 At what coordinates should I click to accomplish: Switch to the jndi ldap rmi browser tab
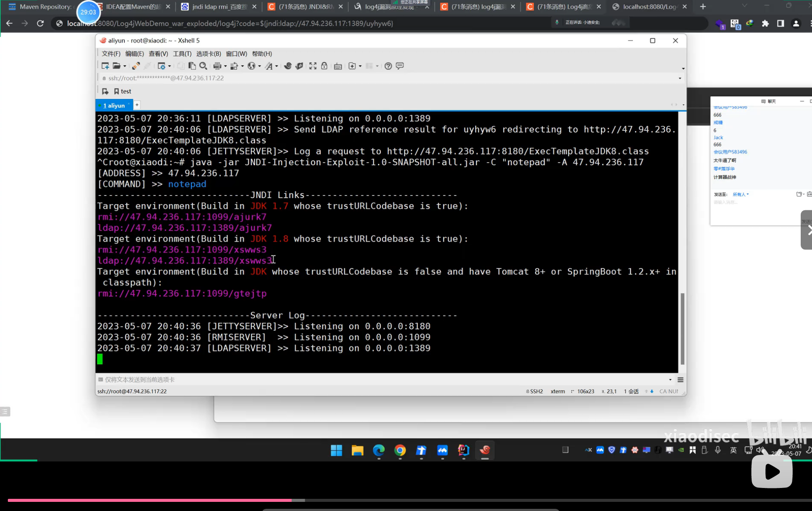(220, 7)
